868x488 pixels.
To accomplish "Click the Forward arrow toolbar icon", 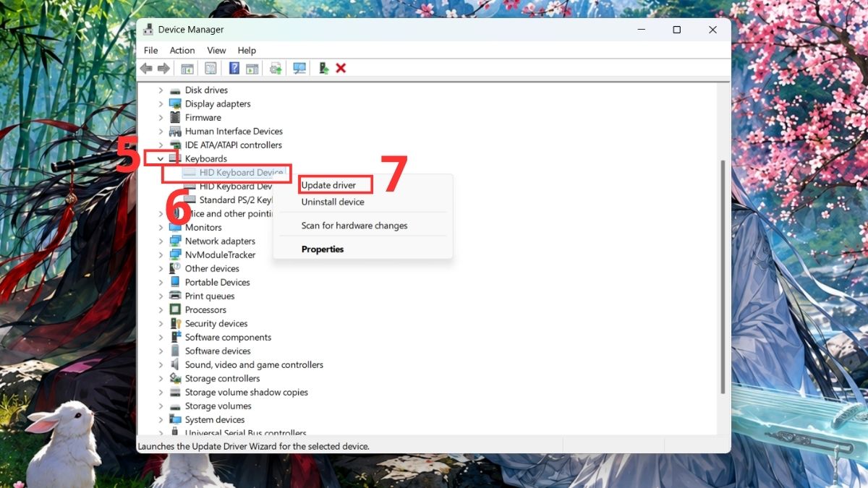I will pos(163,68).
